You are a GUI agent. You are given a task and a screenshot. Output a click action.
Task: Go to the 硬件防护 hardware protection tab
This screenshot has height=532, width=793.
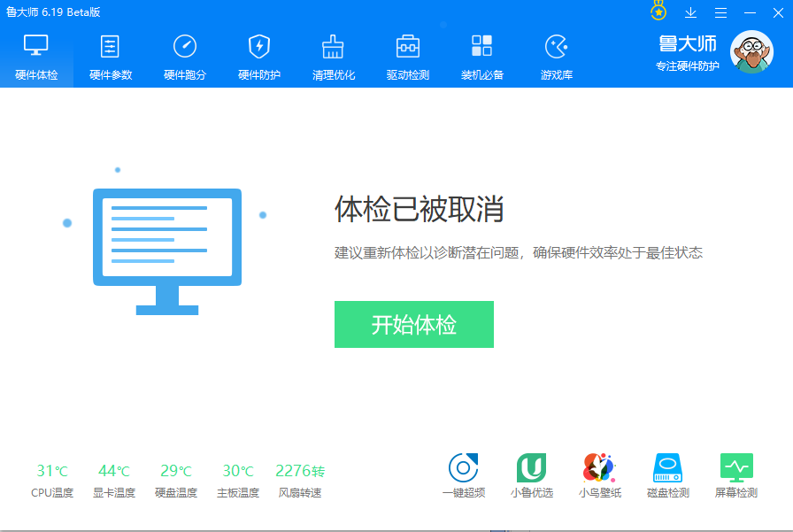point(259,58)
